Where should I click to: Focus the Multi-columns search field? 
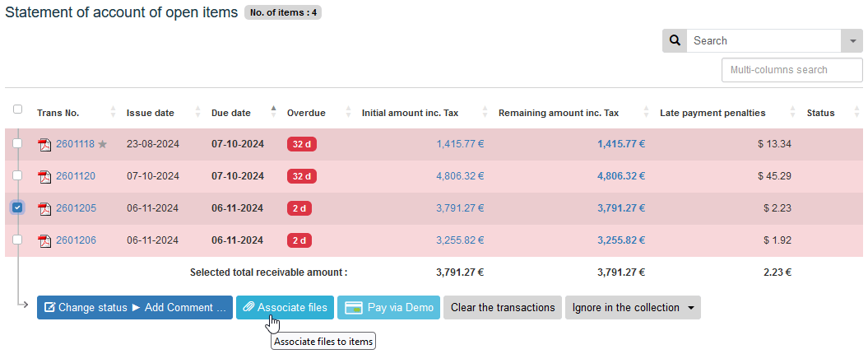pyautogui.click(x=791, y=70)
